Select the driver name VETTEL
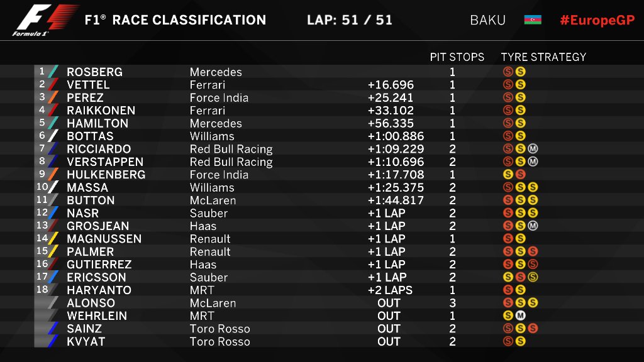Image resolution: width=644 pixels, height=362 pixels. tap(88, 85)
